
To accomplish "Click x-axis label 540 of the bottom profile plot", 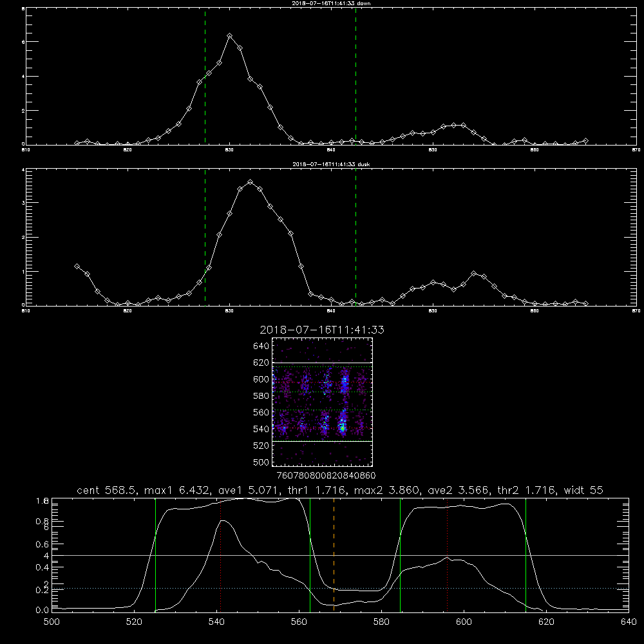I will [216, 622].
